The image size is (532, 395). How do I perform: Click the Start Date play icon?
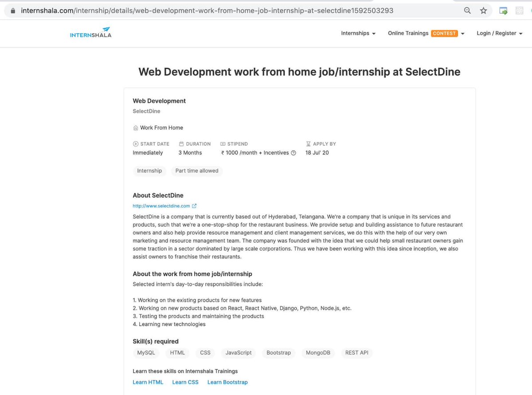(x=136, y=144)
